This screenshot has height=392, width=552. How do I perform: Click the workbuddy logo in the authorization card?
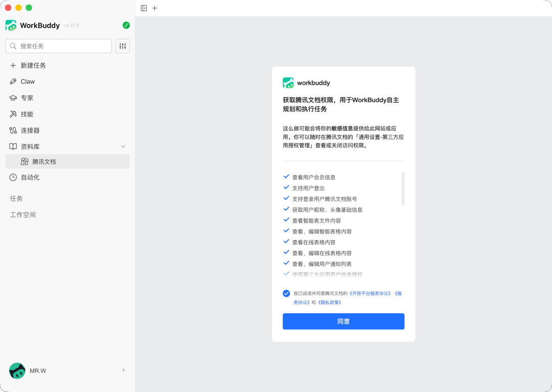pyautogui.click(x=288, y=83)
